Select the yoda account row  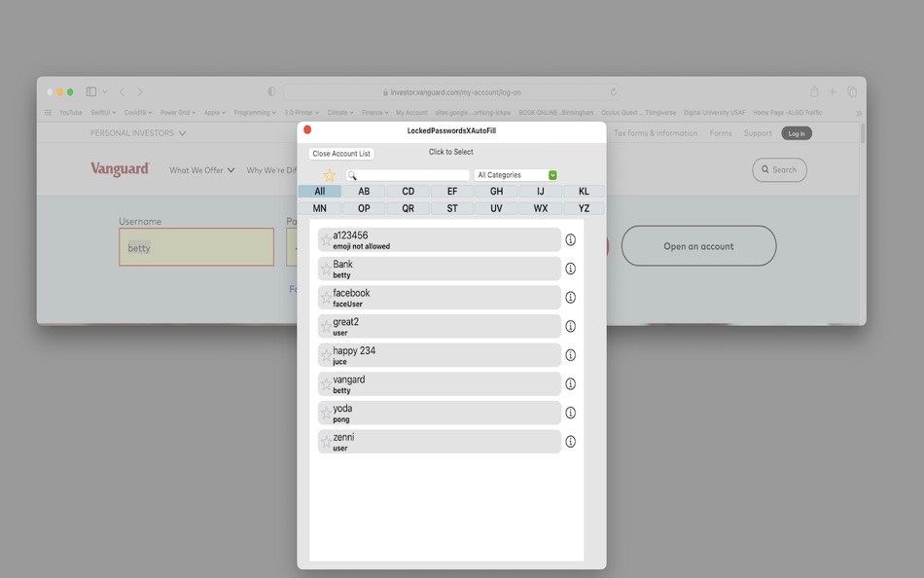439,413
